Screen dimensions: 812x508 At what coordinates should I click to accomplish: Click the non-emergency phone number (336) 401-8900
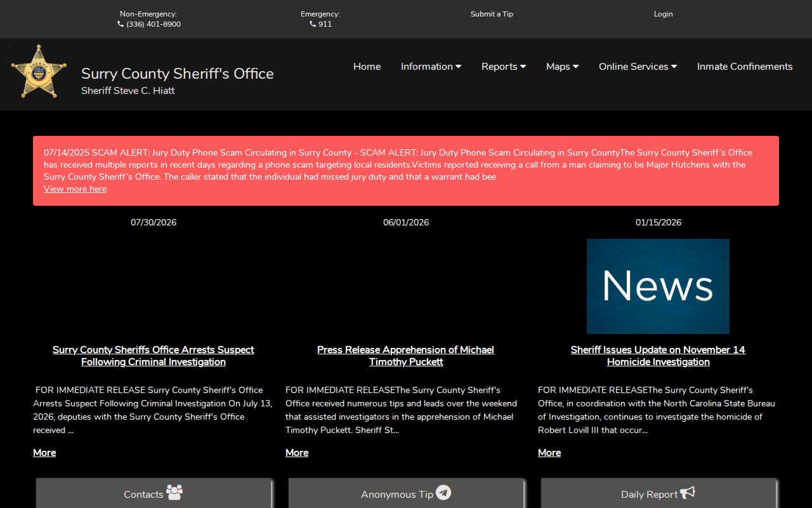(149, 24)
